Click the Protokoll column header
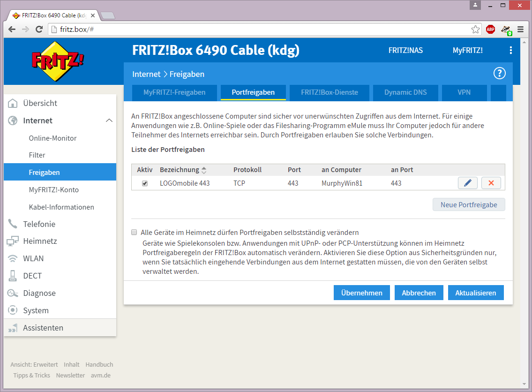532x392 pixels. point(247,170)
